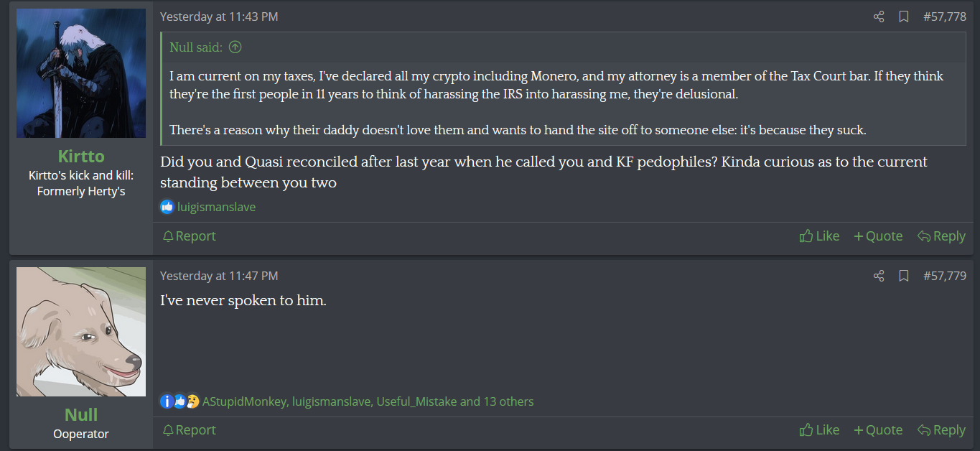The image size is (980, 451).
Task: Quote Null's post #57,779
Action: pos(878,430)
